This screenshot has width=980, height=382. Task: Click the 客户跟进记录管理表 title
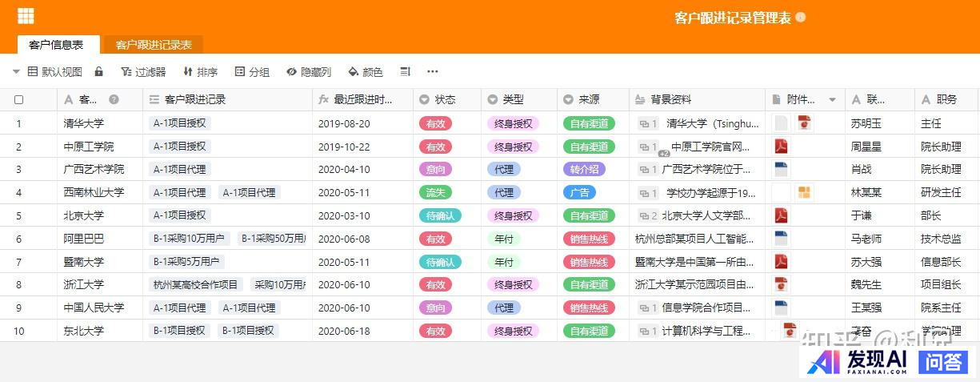(x=733, y=18)
